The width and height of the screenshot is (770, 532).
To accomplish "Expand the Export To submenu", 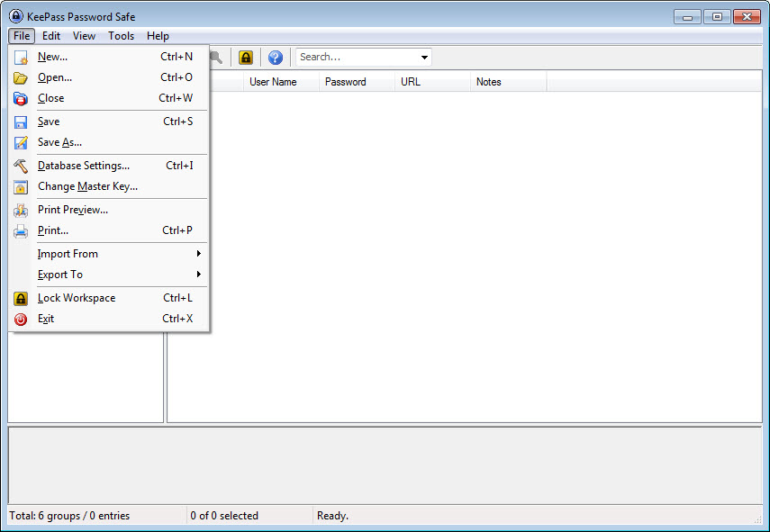I will [109, 275].
